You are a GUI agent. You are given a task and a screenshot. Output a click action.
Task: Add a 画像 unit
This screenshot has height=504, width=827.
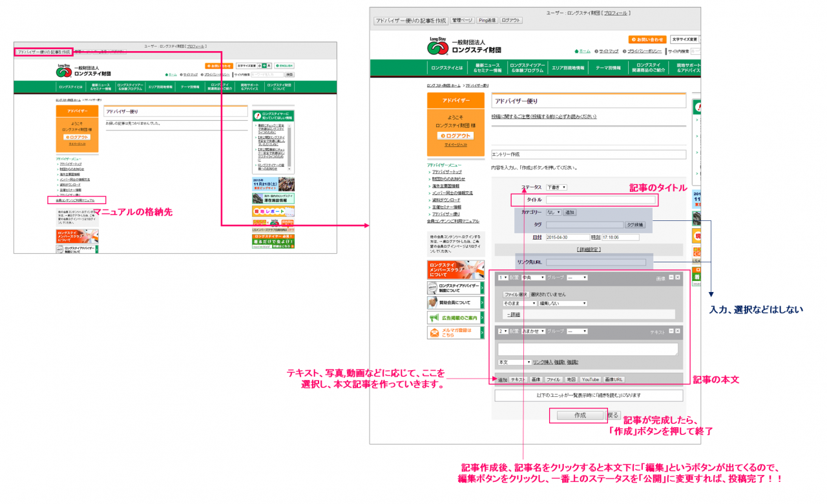pyautogui.click(x=536, y=380)
